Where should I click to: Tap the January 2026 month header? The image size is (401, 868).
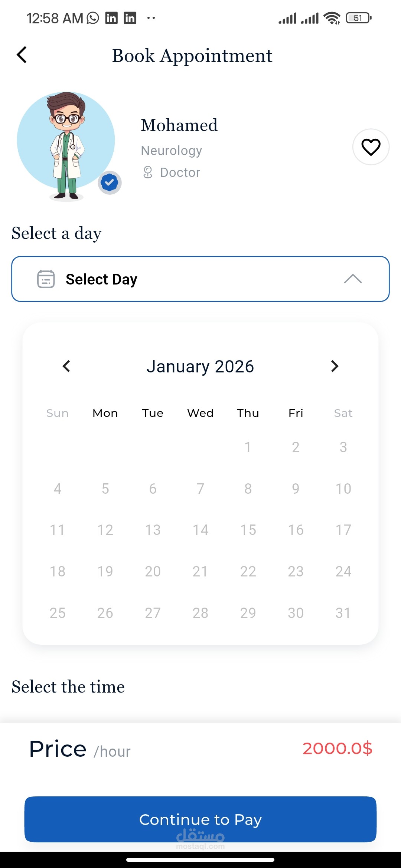pos(200,366)
